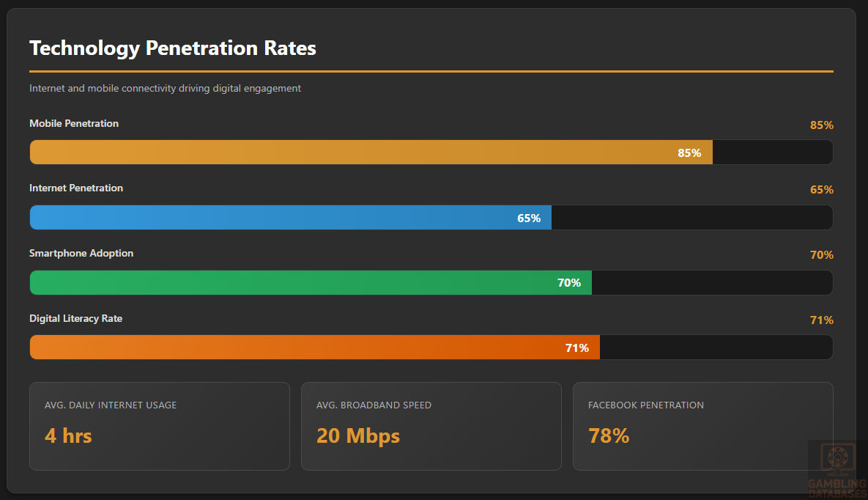Click the Avg. Broadband Speed card title
The height and width of the screenshot is (500, 868).
(374, 405)
